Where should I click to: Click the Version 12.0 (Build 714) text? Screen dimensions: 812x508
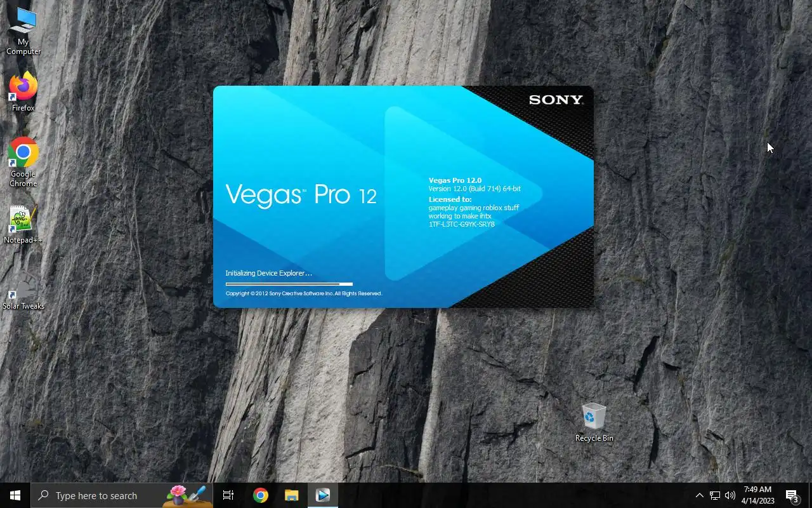coord(475,189)
